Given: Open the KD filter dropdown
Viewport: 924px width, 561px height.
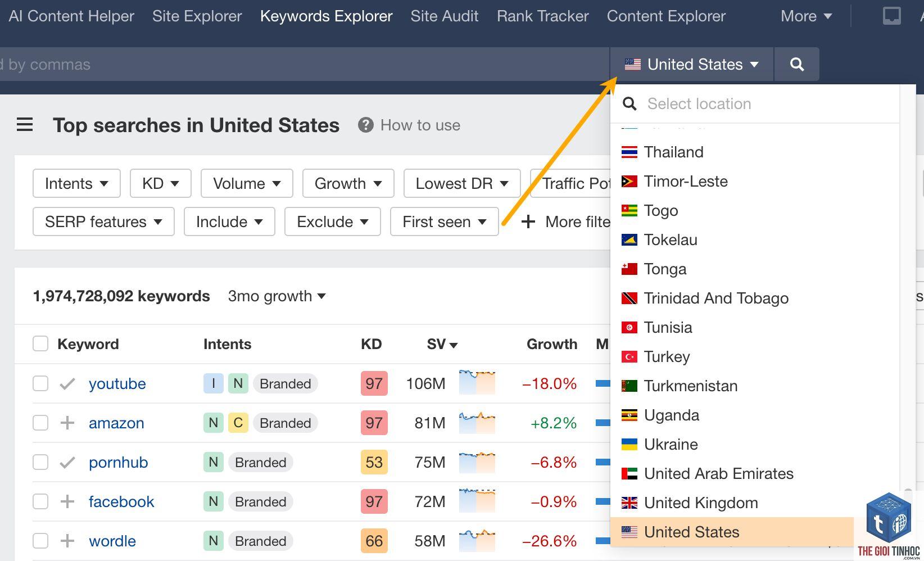Looking at the screenshot, I should [x=161, y=183].
